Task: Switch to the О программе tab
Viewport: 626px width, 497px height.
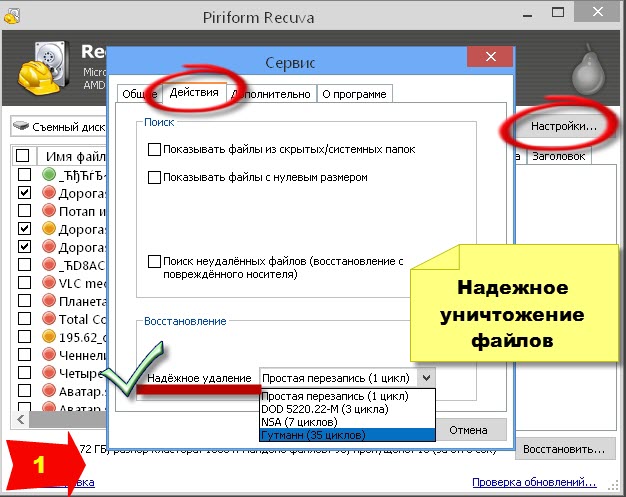Action: pos(355,94)
